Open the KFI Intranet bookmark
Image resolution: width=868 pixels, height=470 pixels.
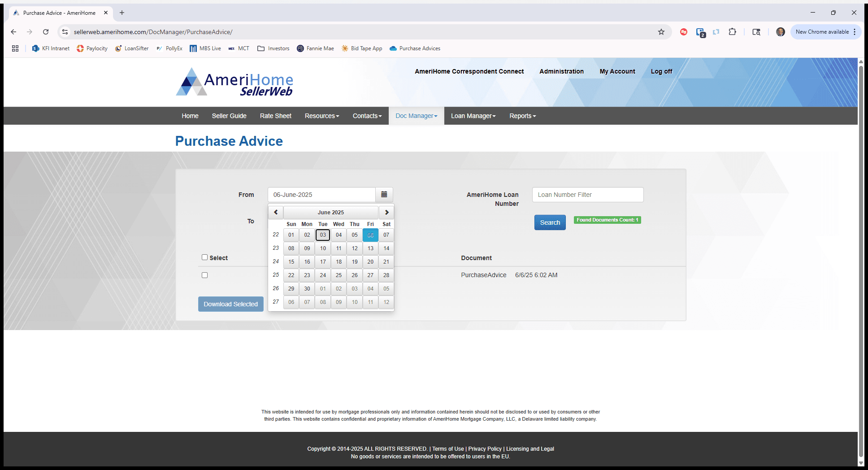51,48
